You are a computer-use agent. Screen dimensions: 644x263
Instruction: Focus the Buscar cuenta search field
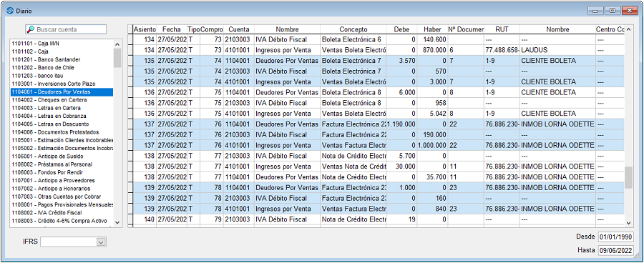click(x=66, y=29)
